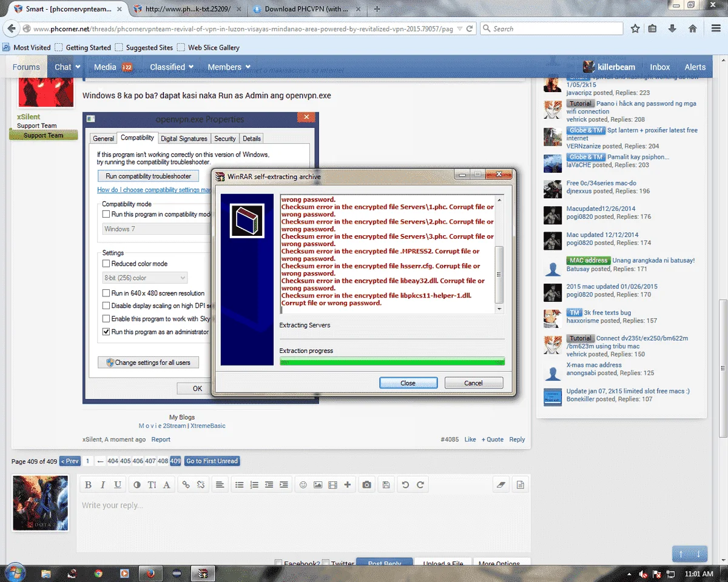Image resolution: width=728 pixels, height=582 pixels.
Task: Insert media using the film icon
Action: point(332,485)
